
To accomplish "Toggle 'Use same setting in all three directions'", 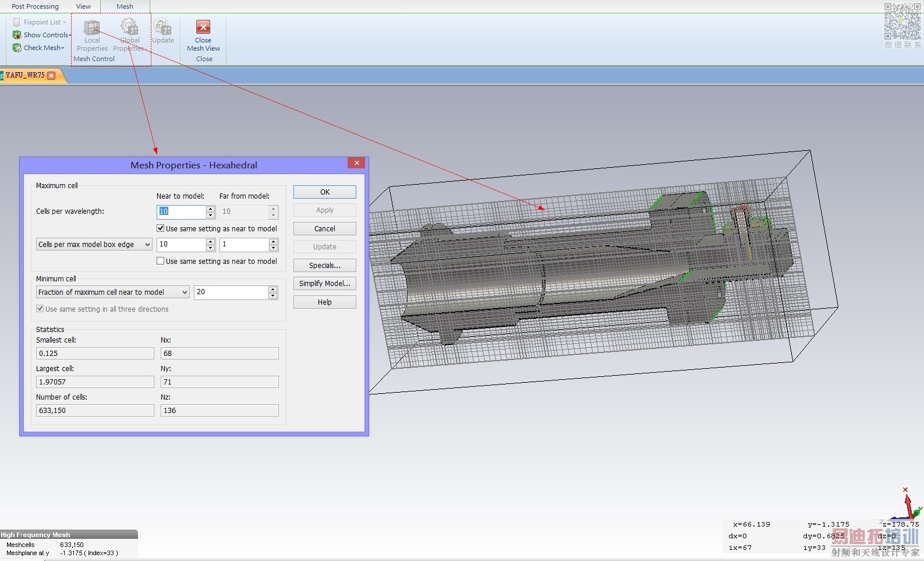I will pos(40,309).
